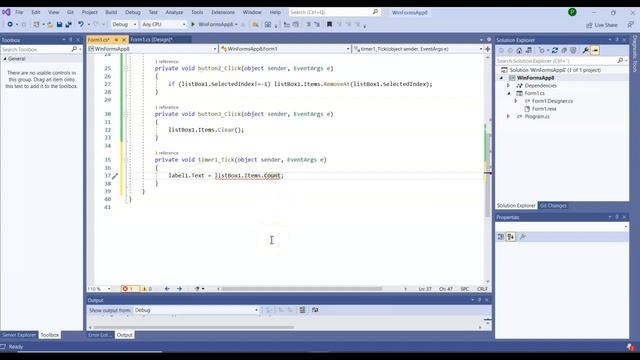Toggle auto-hide pin on Solution Explorer
This screenshot has height=360, width=640.
coord(617,40)
